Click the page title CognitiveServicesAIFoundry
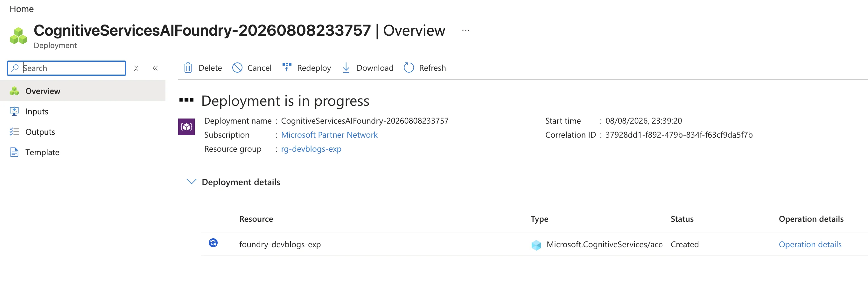868x288 pixels. (x=202, y=30)
